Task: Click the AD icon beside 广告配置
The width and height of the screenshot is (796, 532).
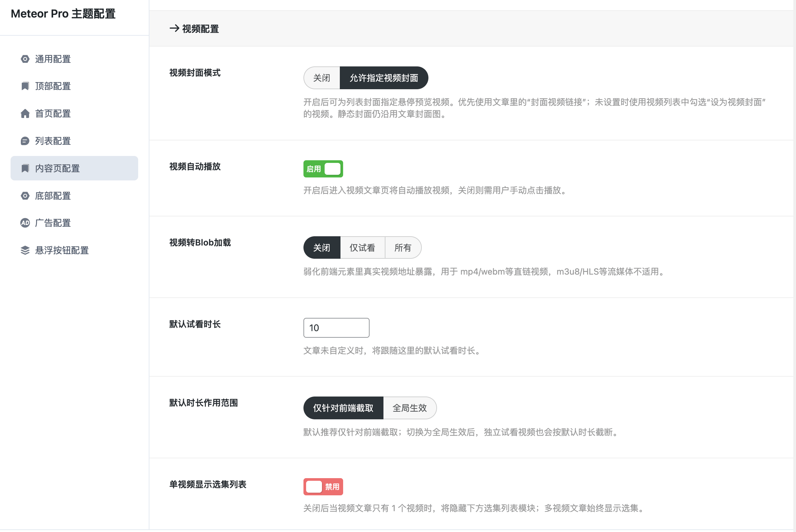Action: 25,223
